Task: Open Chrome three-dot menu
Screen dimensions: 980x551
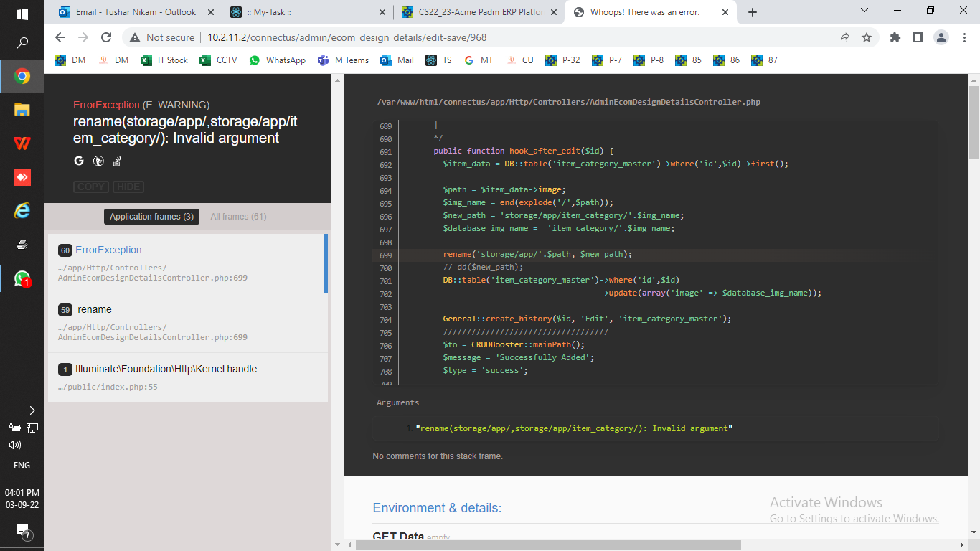Action: tap(963, 37)
